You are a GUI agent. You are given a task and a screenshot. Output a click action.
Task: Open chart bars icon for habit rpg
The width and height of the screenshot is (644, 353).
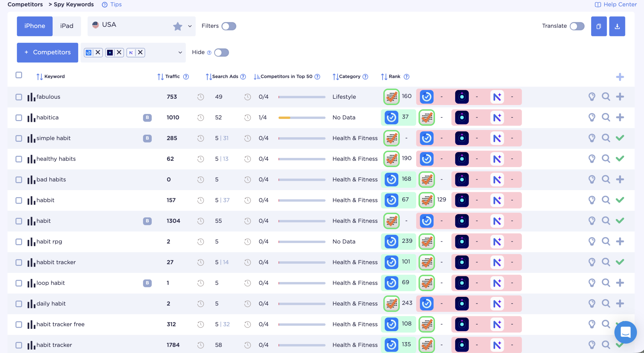(31, 242)
